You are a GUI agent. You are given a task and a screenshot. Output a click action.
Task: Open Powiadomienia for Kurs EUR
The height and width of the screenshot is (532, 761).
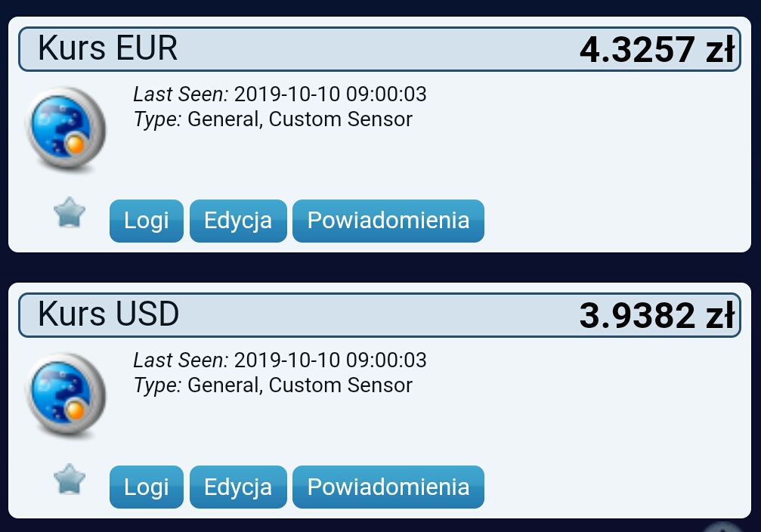pos(388,221)
